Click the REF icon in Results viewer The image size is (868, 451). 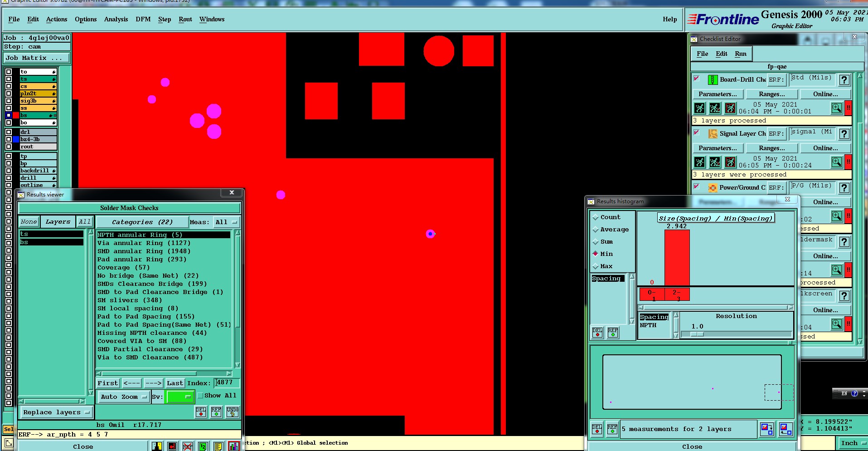[216, 412]
